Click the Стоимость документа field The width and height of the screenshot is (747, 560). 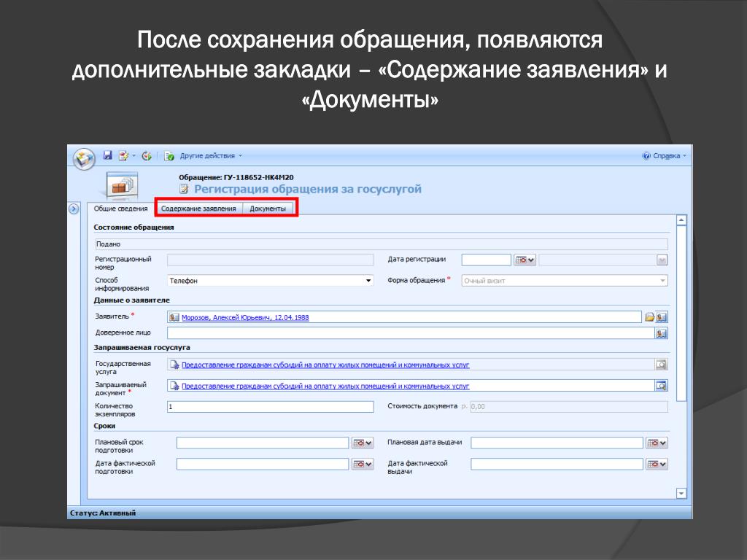tap(569, 407)
